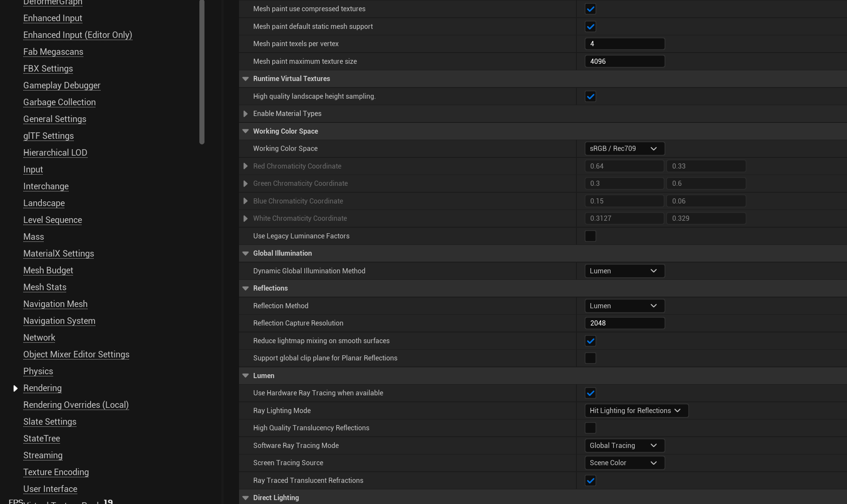Select Navigation Mesh in sidebar
The height and width of the screenshot is (504, 847).
point(55,304)
